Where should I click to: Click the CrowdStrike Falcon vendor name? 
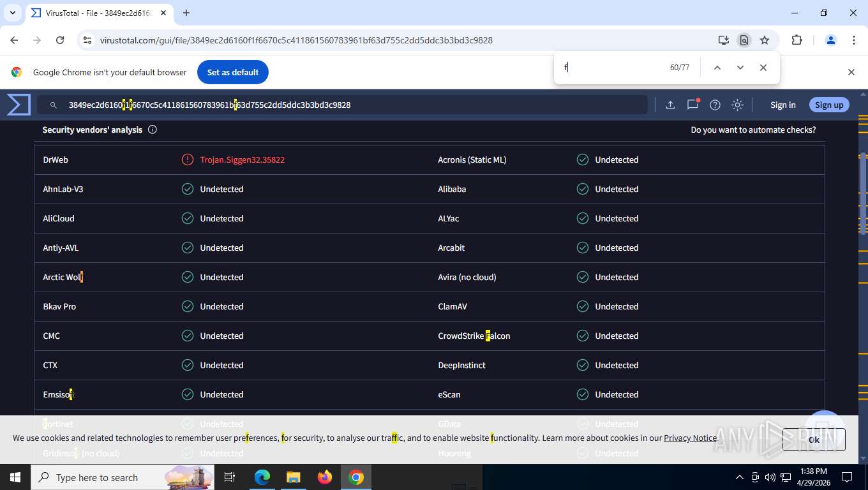pos(474,336)
